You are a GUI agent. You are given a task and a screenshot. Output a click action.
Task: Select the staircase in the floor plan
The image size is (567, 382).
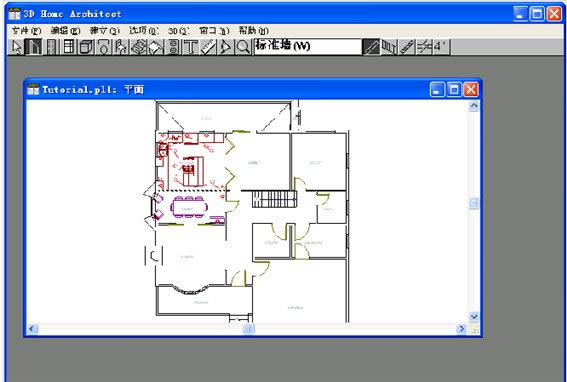tap(274, 199)
